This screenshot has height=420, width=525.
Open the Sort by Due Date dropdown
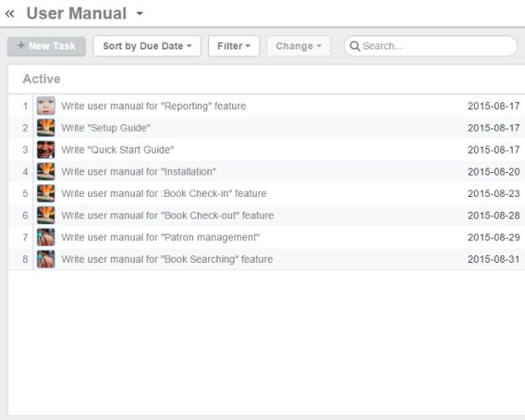[147, 46]
